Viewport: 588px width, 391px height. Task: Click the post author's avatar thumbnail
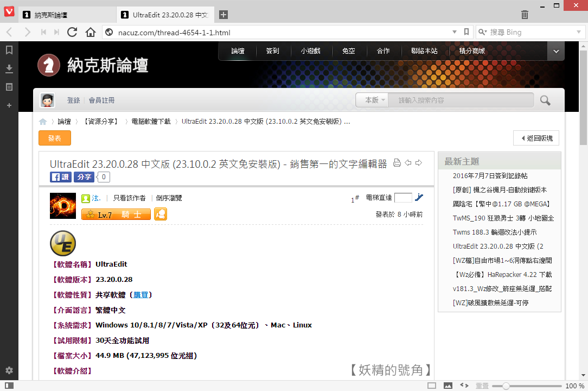tap(62, 206)
